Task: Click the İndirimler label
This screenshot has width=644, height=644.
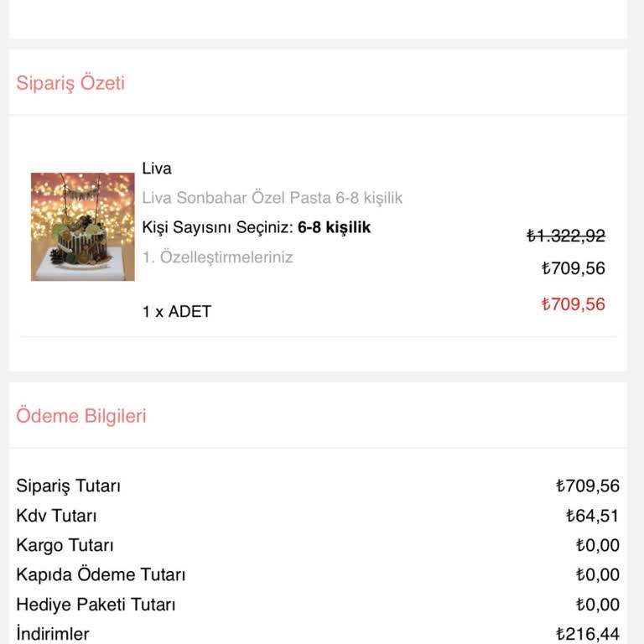Action: (x=53, y=634)
